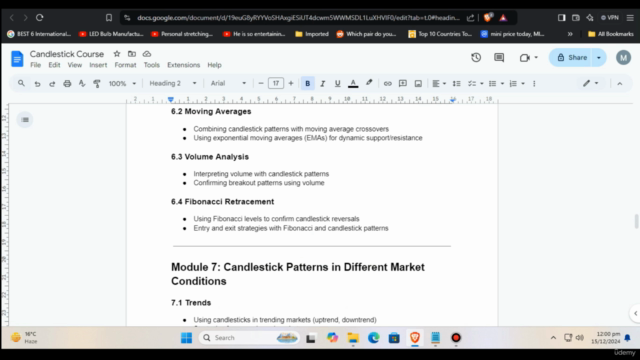
Task: Toggle bold formatting
Action: tap(307, 84)
